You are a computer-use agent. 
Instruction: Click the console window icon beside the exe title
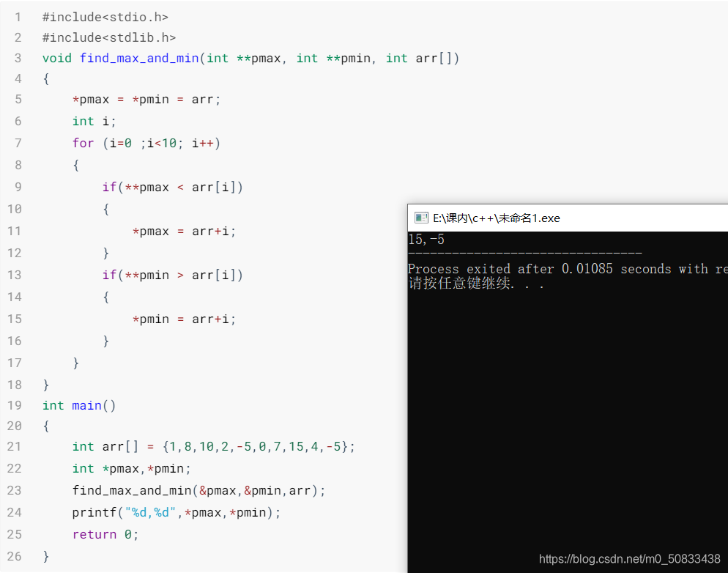click(x=421, y=218)
